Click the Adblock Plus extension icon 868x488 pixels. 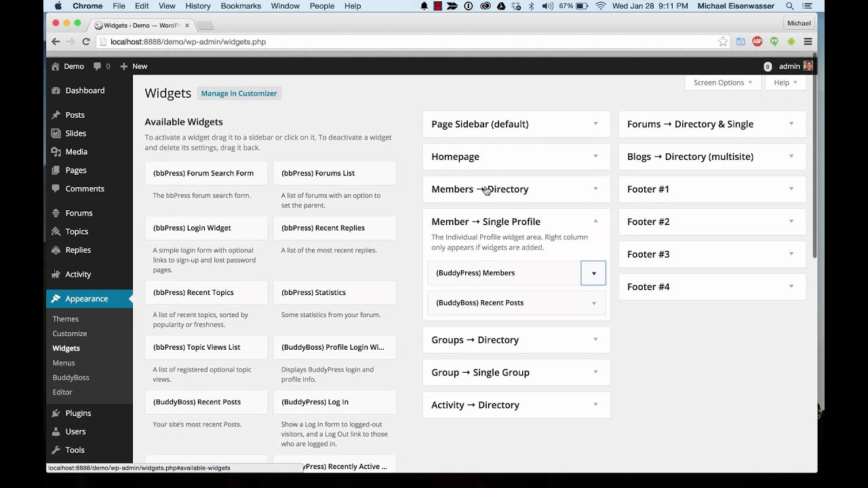[757, 41]
